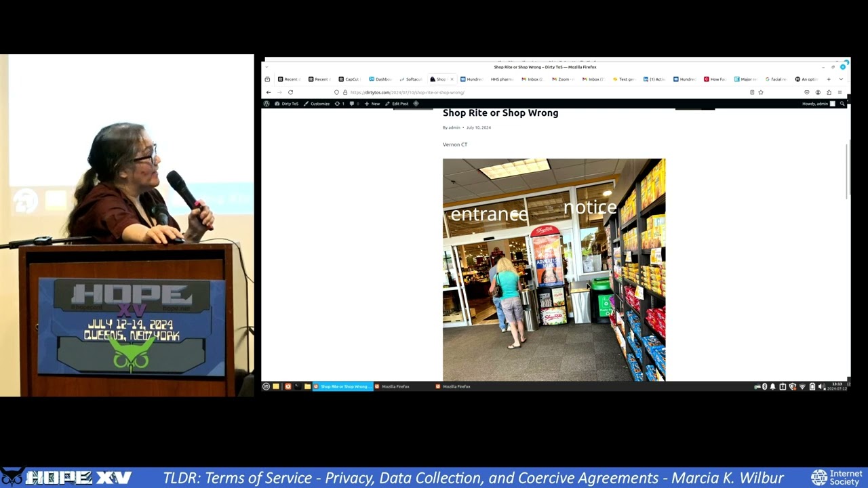
Task: Switch to the Text generator tab
Action: 624,79
